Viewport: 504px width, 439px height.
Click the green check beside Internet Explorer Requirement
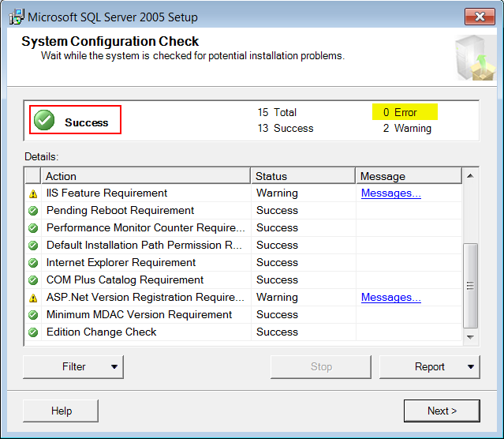(33, 263)
